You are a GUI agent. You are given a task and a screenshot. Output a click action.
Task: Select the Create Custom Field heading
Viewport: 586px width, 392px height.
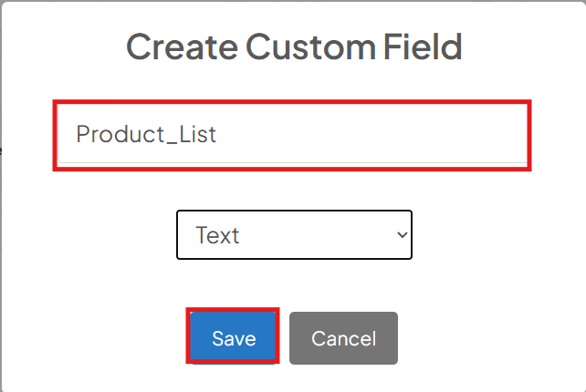294,47
